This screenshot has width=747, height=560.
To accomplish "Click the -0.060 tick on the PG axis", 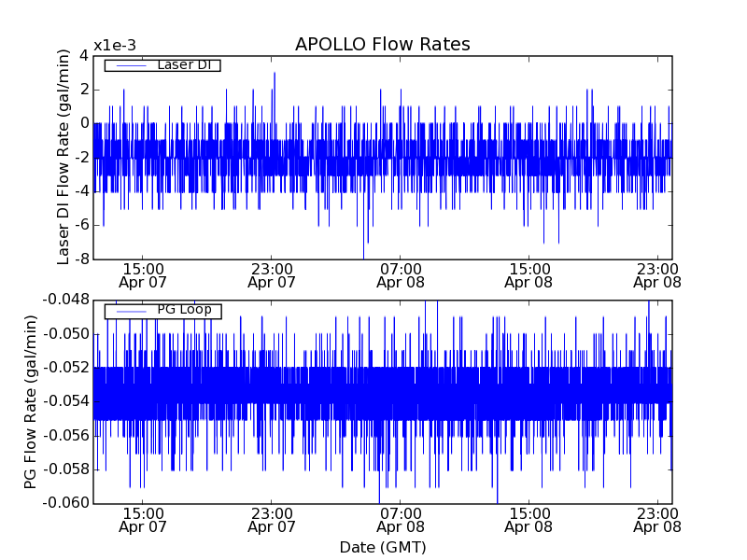I will (x=65, y=503).
